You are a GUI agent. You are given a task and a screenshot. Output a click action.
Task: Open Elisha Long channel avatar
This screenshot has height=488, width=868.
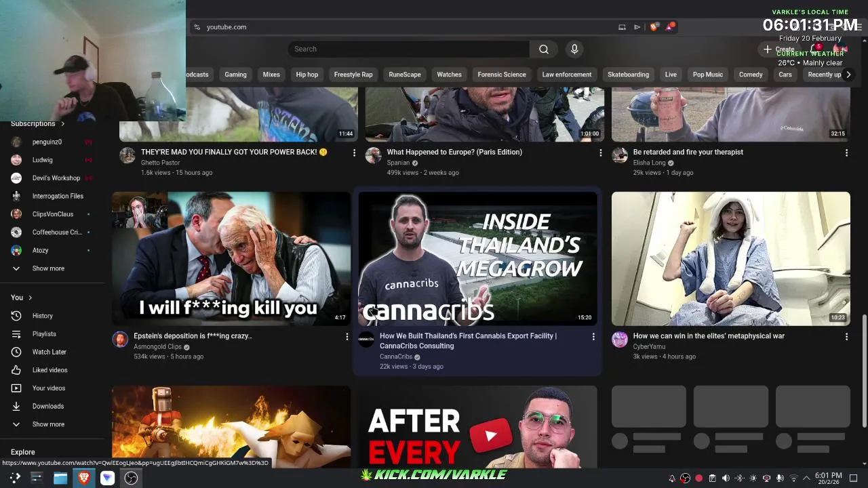pos(620,155)
